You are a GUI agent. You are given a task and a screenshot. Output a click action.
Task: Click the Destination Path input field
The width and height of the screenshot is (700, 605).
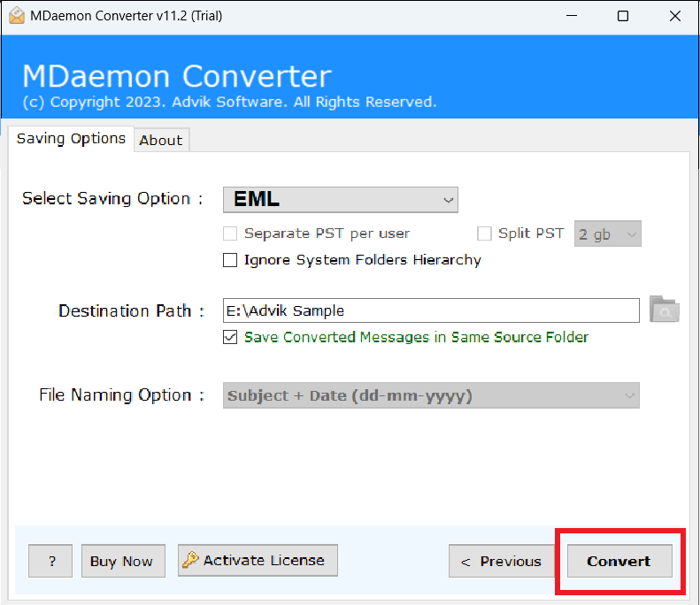(431, 310)
